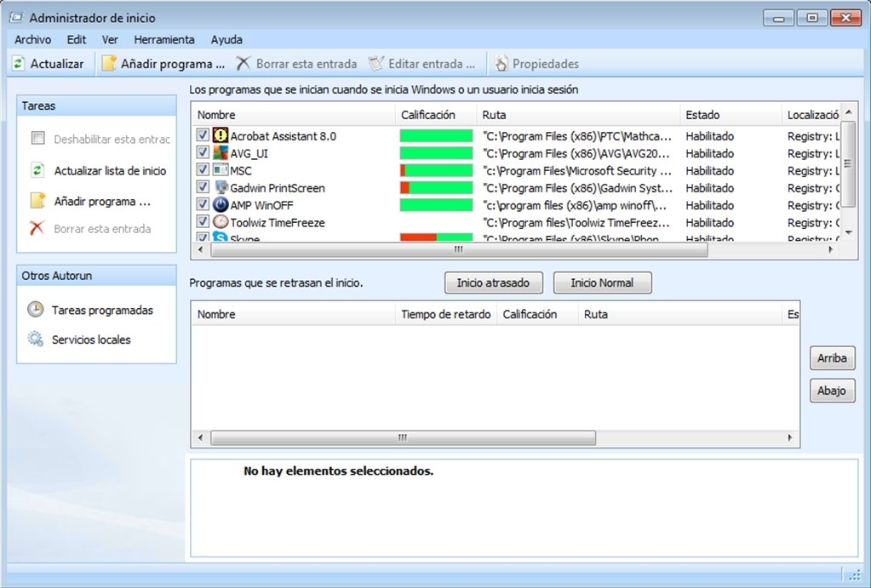Open the Herramienta menu

point(163,39)
